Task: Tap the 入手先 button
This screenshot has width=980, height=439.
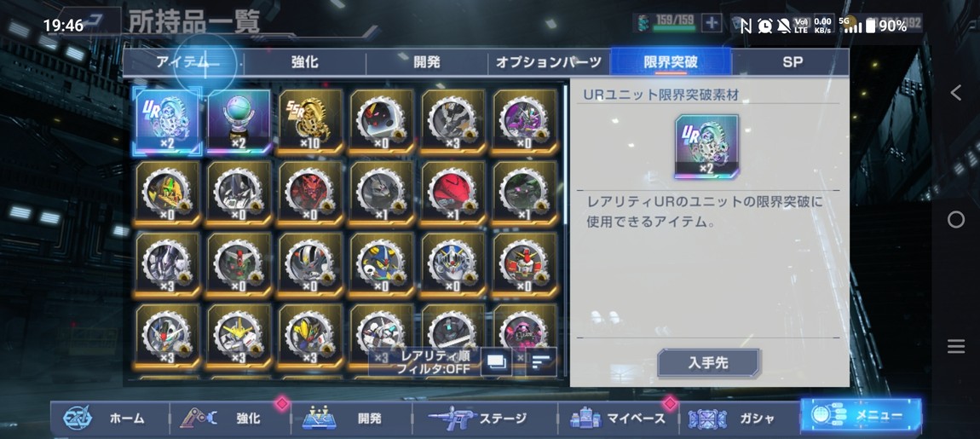Action: (x=708, y=362)
